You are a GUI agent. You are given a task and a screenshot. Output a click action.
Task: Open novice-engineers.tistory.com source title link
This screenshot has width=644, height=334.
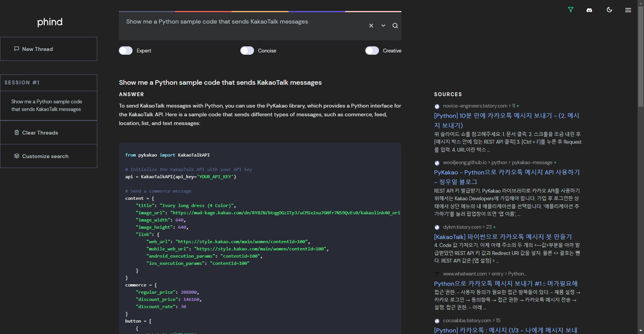pyautogui.click(x=507, y=120)
